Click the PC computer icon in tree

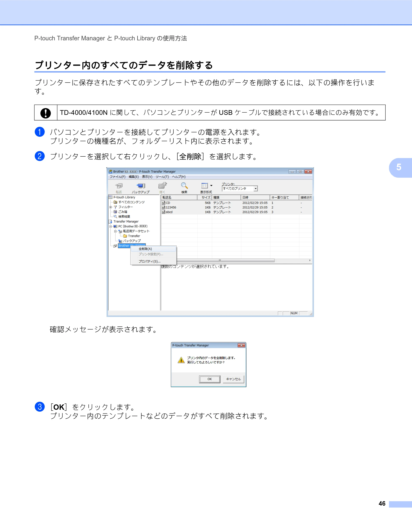click(115, 226)
